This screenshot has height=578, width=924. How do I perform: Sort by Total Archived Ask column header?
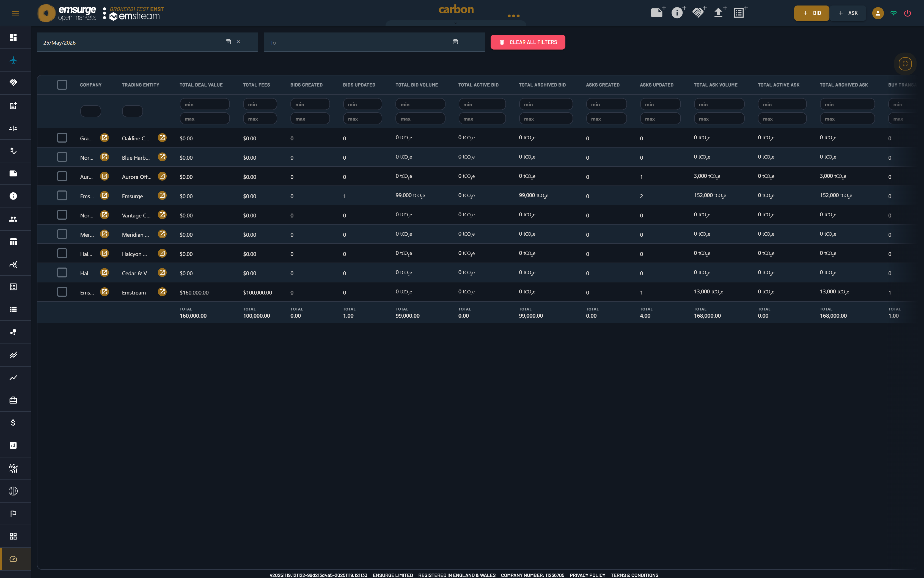[844, 85]
